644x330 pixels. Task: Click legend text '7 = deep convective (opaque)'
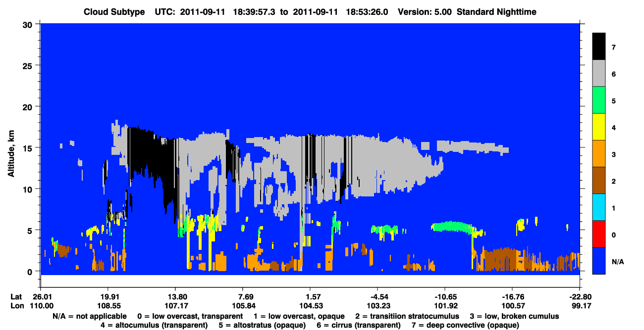pos(466,325)
